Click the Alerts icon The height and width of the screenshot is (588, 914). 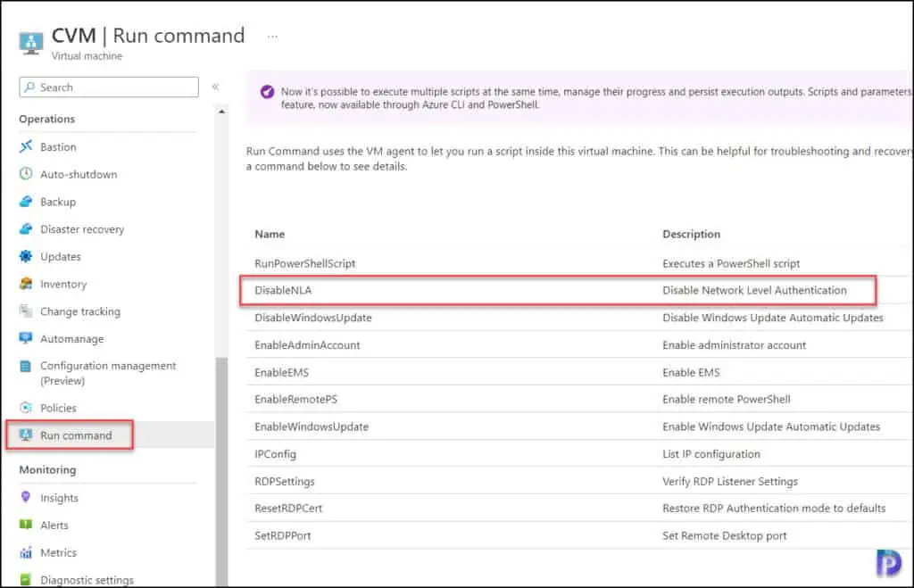[x=26, y=525]
